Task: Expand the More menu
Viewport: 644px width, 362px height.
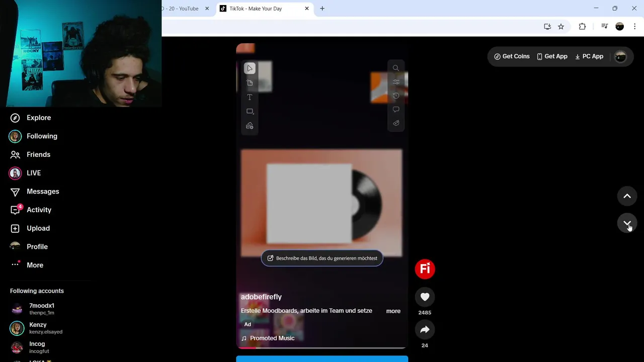Action: pos(35,265)
